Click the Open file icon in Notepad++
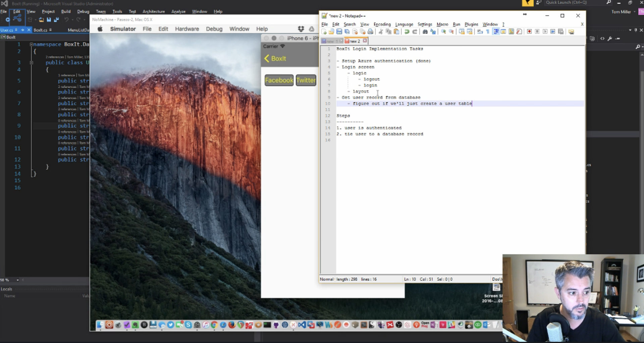This screenshot has height=343, width=644. tap(331, 32)
